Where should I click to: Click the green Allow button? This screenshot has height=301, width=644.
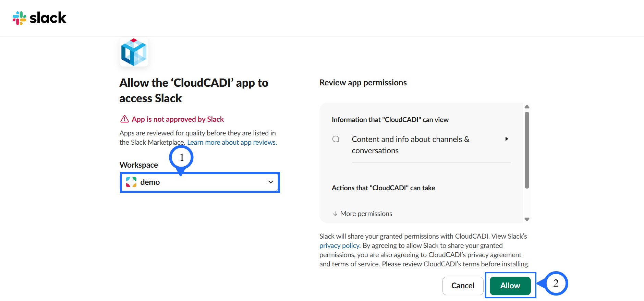pos(510,286)
